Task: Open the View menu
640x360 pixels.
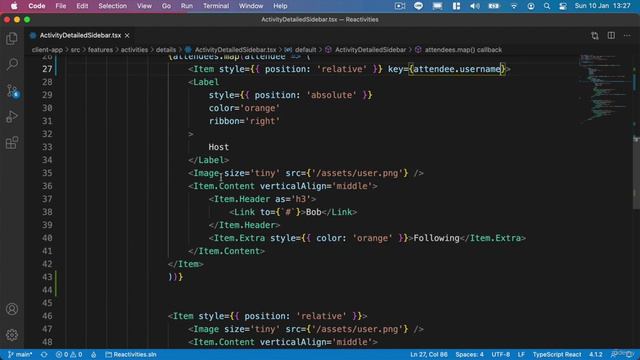Action: tap(144, 6)
